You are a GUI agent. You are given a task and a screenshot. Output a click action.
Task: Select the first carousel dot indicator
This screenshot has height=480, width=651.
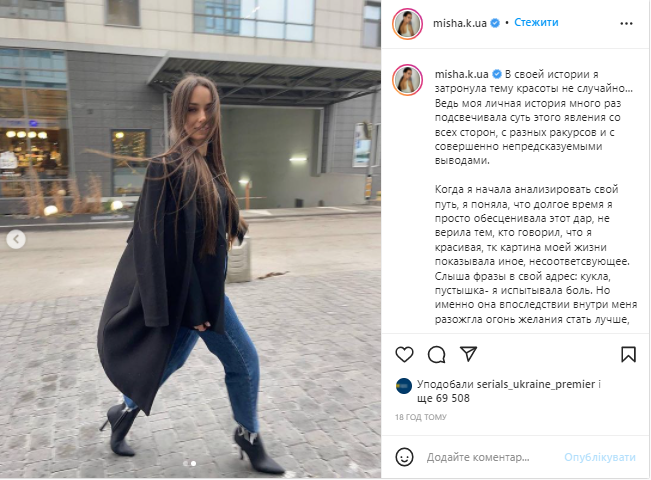[x=186, y=463]
